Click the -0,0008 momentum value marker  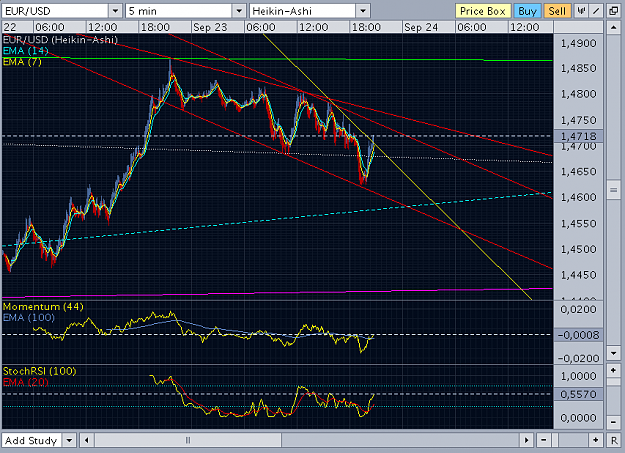pos(578,335)
